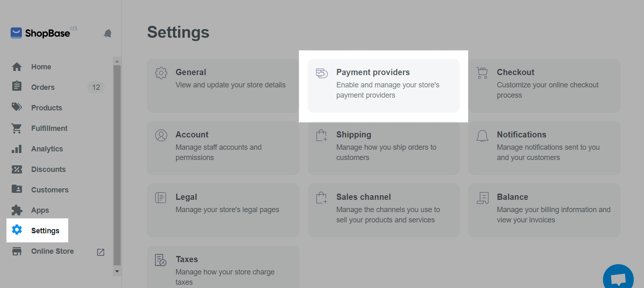Open the Payment providers settings card

pyautogui.click(x=384, y=86)
